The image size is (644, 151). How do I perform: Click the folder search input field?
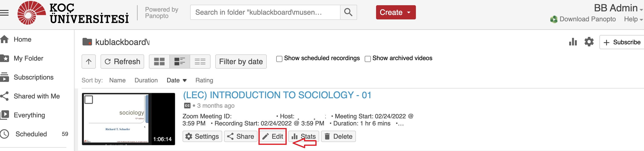pos(265,12)
